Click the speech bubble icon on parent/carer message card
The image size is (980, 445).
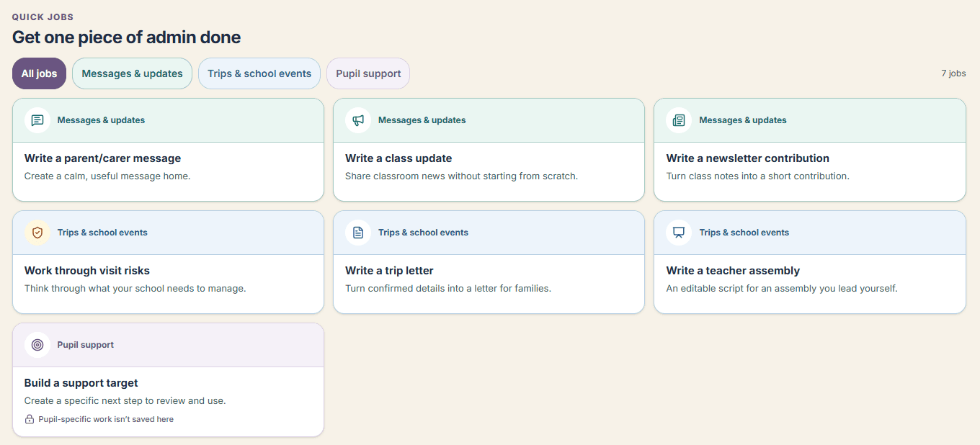37,120
